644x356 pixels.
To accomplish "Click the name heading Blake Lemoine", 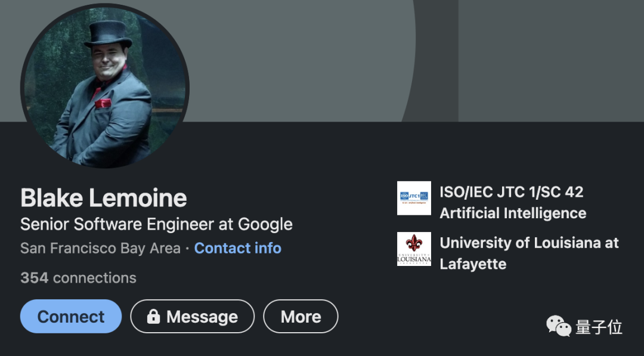I will tap(104, 198).
